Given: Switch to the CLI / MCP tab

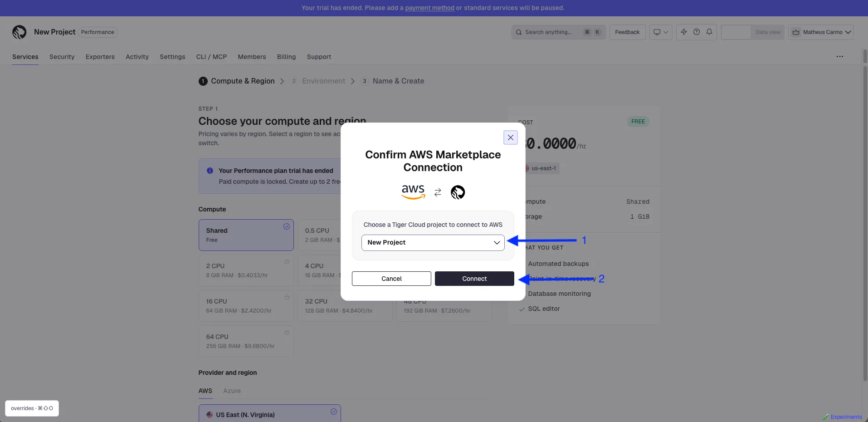Looking at the screenshot, I should click(x=211, y=57).
